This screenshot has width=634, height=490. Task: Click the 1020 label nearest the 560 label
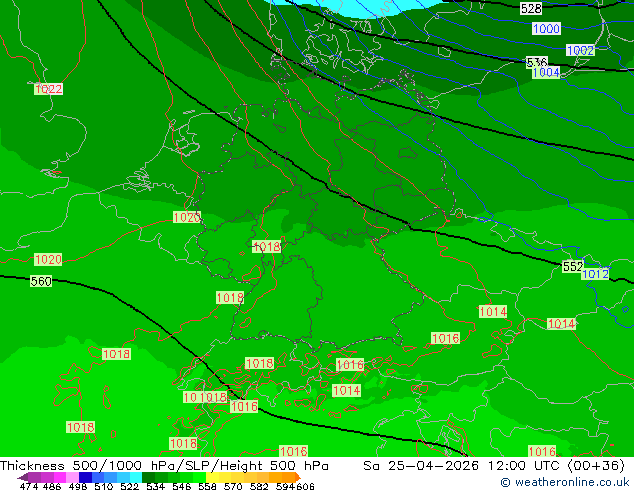tap(48, 260)
